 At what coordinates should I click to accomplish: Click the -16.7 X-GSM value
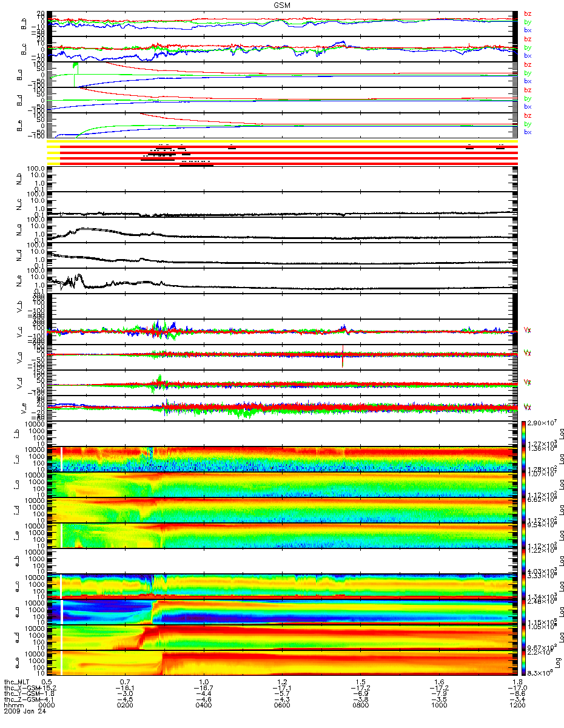pos(204,687)
